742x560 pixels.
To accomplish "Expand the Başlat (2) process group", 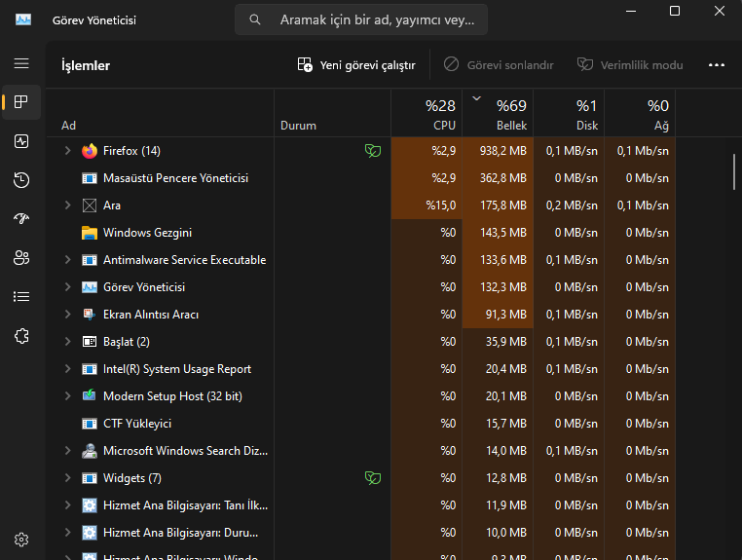I will click(x=67, y=342).
